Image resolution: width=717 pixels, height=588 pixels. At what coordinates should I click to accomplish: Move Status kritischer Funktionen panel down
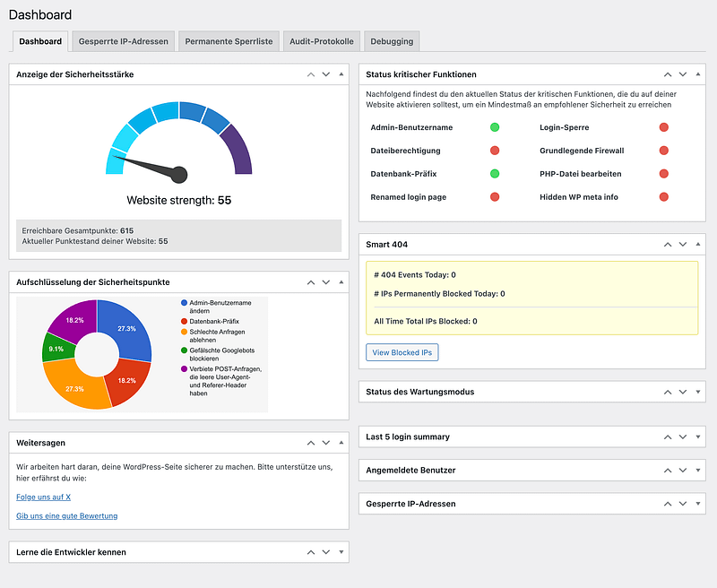683,74
